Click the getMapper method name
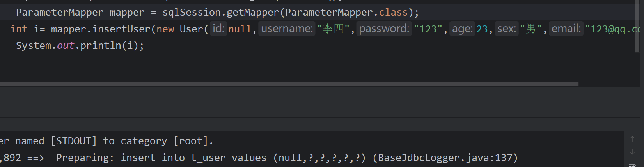 point(253,13)
